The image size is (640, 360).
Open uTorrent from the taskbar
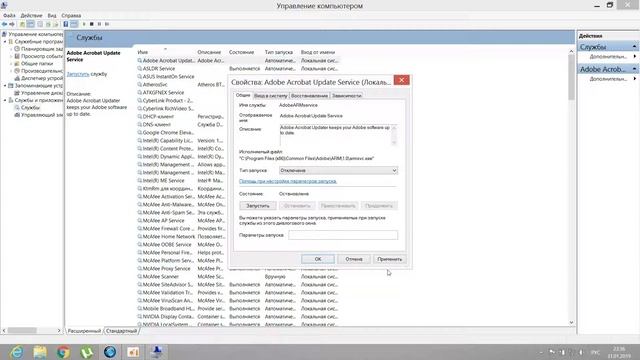(x=87, y=352)
